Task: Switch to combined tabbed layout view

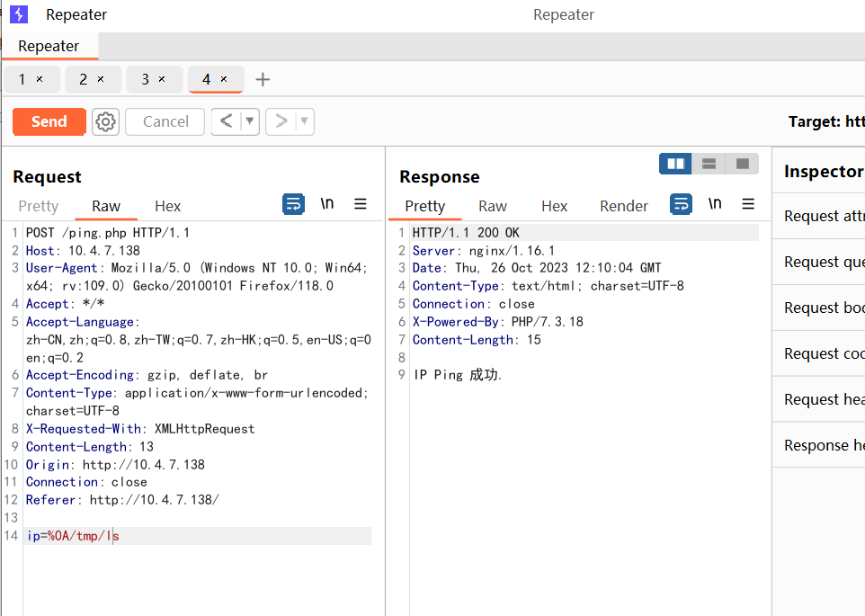Action: pyautogui.click(x=743, y=164)
